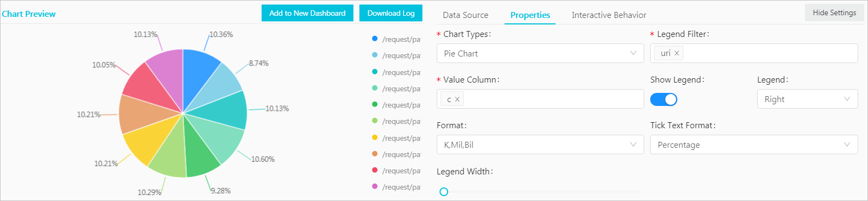This screenshot has width=868, height=201.
Task: Switch to the Data Source tab
Action: click(x=466, y=15)
